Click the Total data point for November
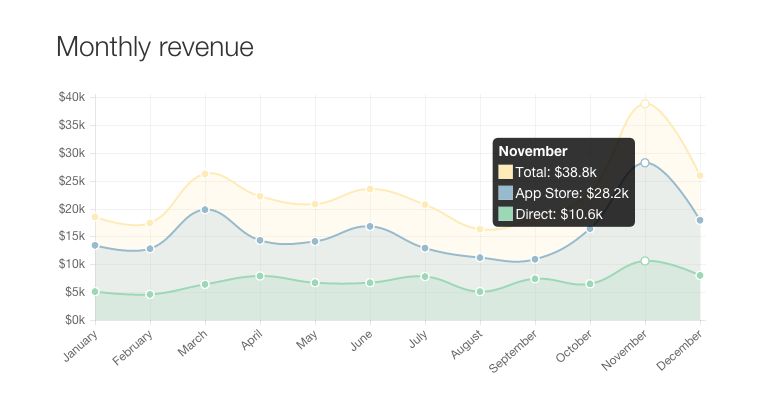The height and width of the screenshot is (400, 777). [x=645, y=104]
